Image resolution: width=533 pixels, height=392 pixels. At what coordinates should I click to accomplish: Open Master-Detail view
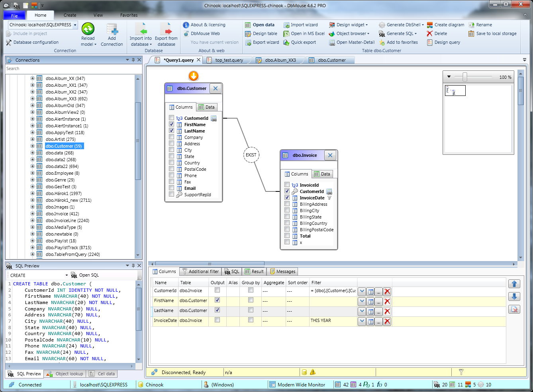pyautogui.click(x=352, y=42)
